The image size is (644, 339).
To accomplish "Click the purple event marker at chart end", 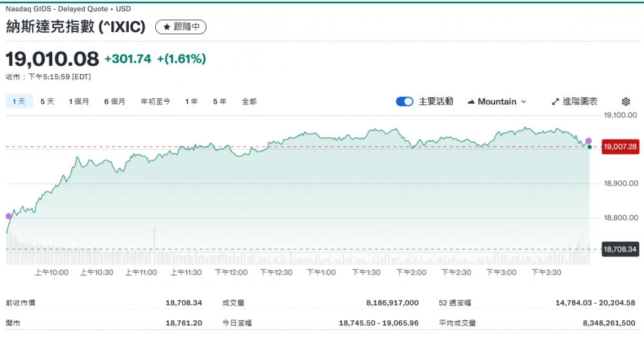I will pos(589,140).
